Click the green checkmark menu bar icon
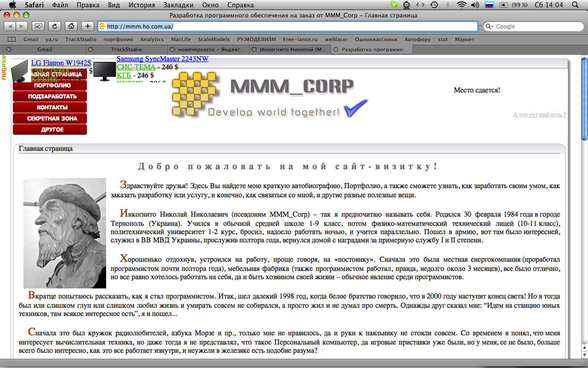The width and height of the screenshot is (588, 368). click(x=394, y=5)
